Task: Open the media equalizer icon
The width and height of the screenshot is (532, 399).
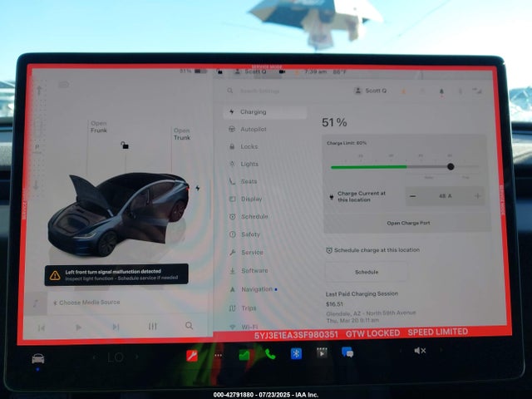Action: coord(153,327)
